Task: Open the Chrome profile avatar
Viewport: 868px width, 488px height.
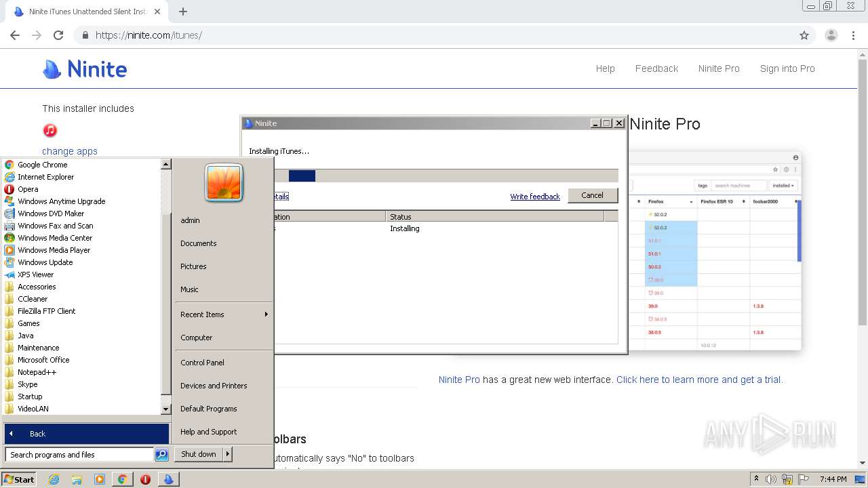Action: [x=831, y=35]
